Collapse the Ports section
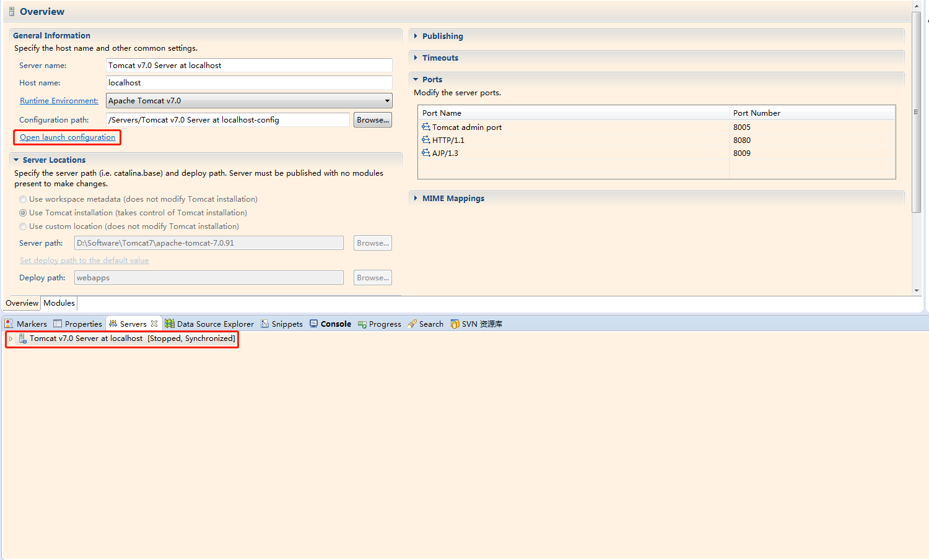The width and height of the screenshot is (929, 560). point(416,79)
